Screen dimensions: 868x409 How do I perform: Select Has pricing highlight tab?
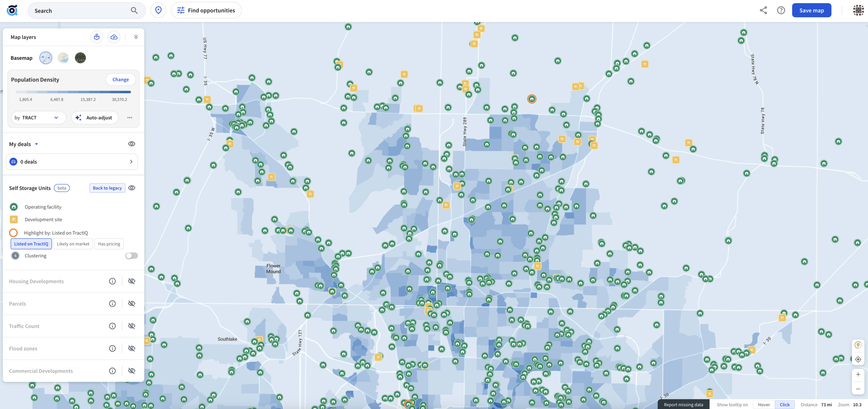pos(109,244)
